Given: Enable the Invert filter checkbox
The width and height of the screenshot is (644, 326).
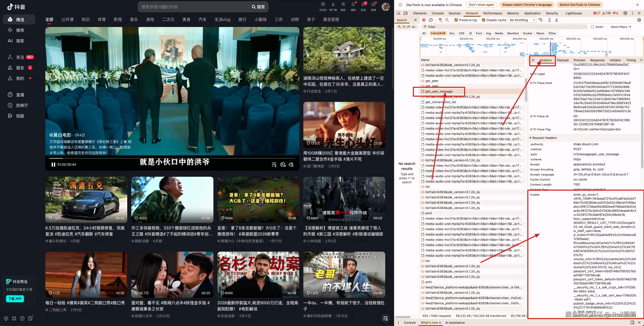Looking at the screenshot, I should coord(592,27).
